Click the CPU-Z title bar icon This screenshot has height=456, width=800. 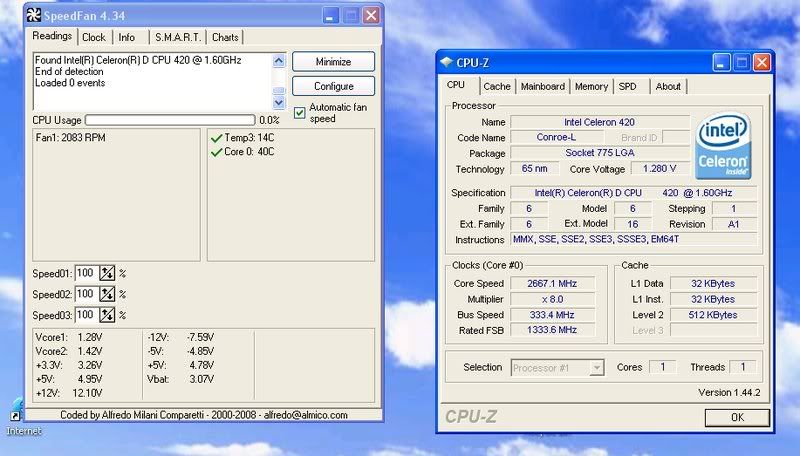tap(446, 62)
